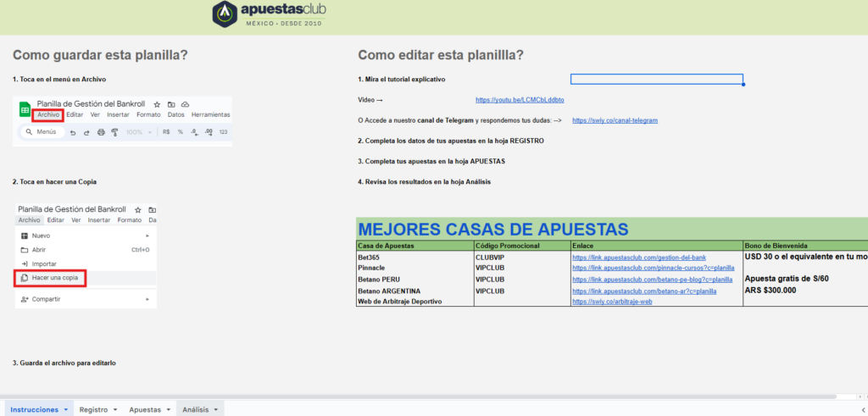Click Abrir entry in the menu image
Screen dimensions: 868x416
pos(39,249)
